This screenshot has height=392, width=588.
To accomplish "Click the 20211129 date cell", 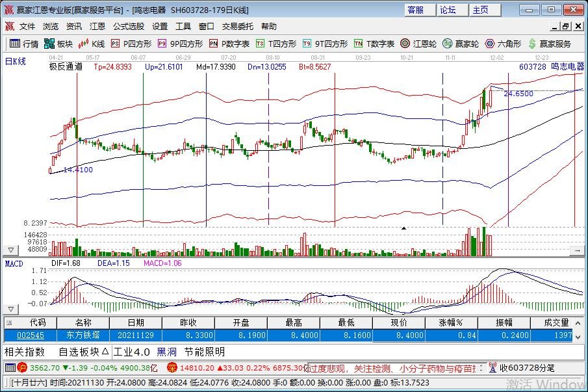I will (x=136, y=335).
